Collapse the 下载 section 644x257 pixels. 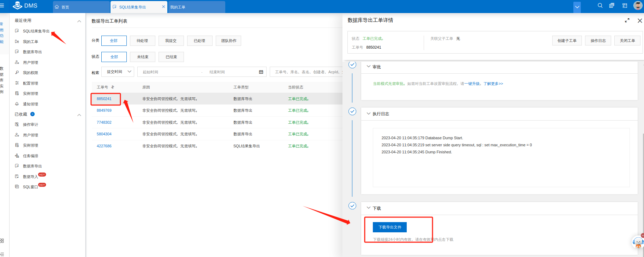[369, 208]
